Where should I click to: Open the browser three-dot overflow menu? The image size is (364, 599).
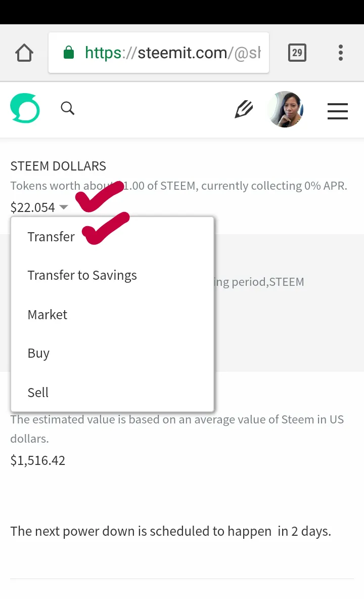pyautogui.click(x=340, y=53)
